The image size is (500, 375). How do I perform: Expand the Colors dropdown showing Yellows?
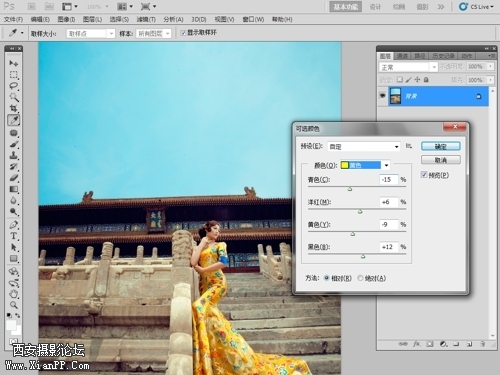[365, 165]
